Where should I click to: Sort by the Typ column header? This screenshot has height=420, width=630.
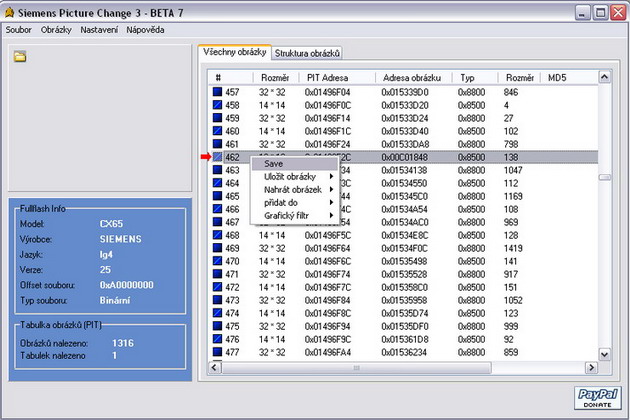475,78
